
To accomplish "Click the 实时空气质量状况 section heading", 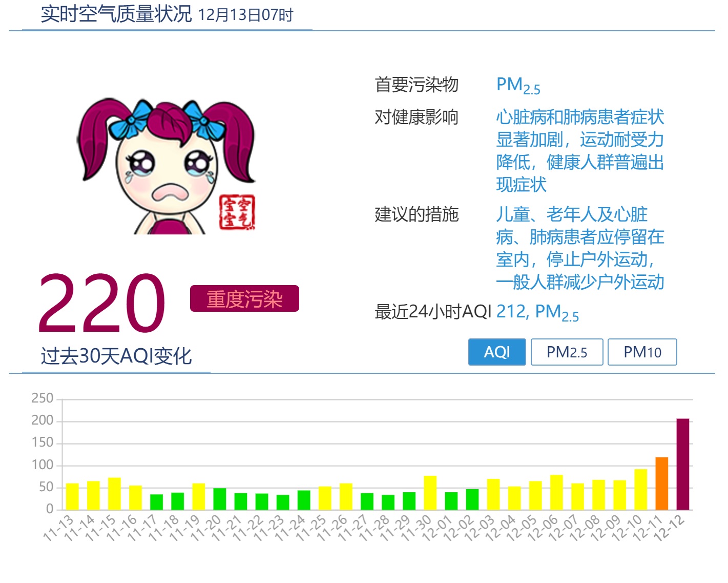I will click(x=116, y=14).
